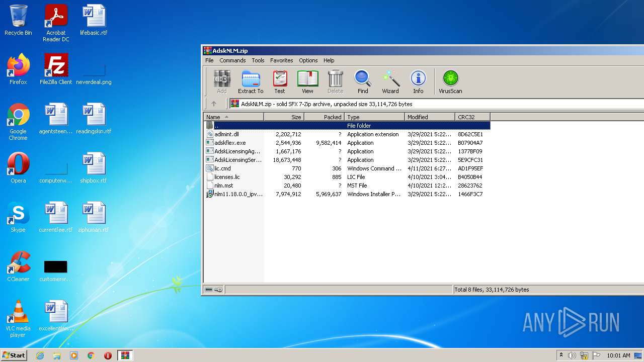This screenshot has width=644, height=362.
Task: Open currentfee.rtf desktop file
Action: pyautogui.click(x=56, y=217)
